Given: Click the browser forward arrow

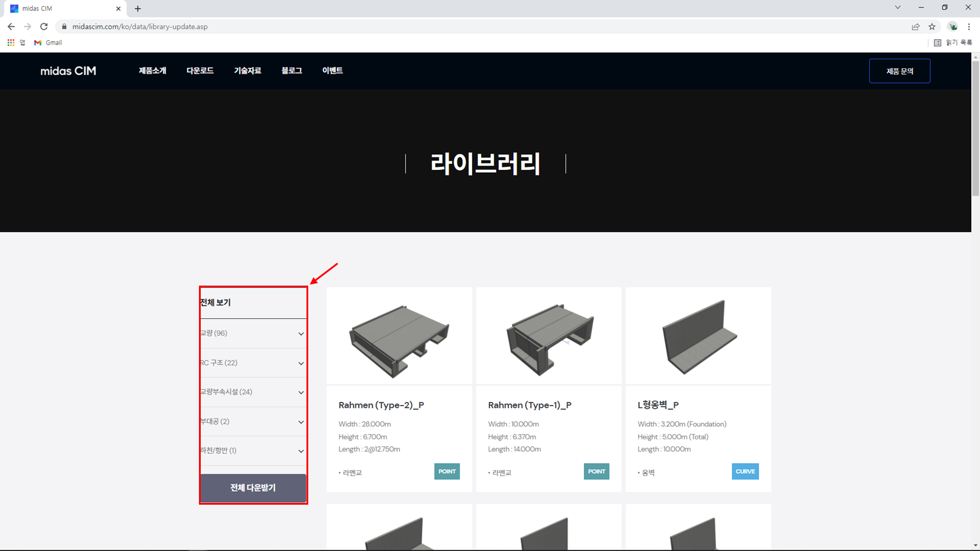Looking at the screenshot, I should pyautogui.click(x=27, y=27).
